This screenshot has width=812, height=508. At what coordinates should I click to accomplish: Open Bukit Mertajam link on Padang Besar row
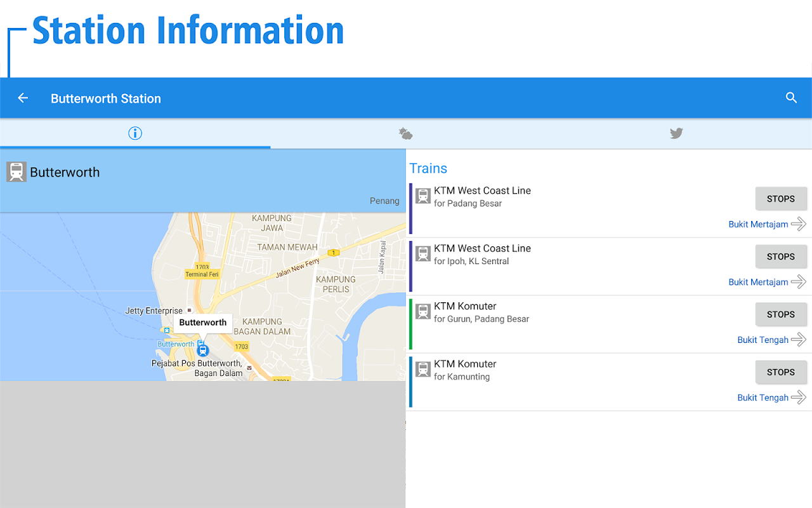758,224
